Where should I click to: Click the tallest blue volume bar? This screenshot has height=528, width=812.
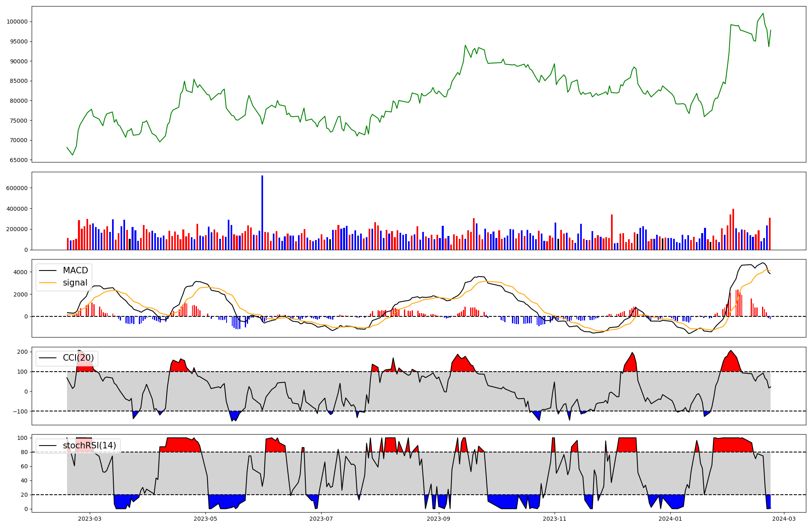click(x=262, y=212)
